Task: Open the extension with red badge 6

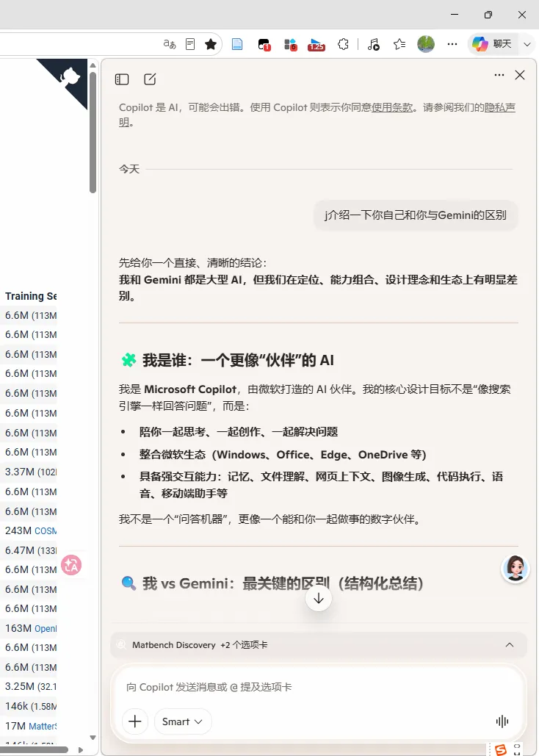Action: 290,44
